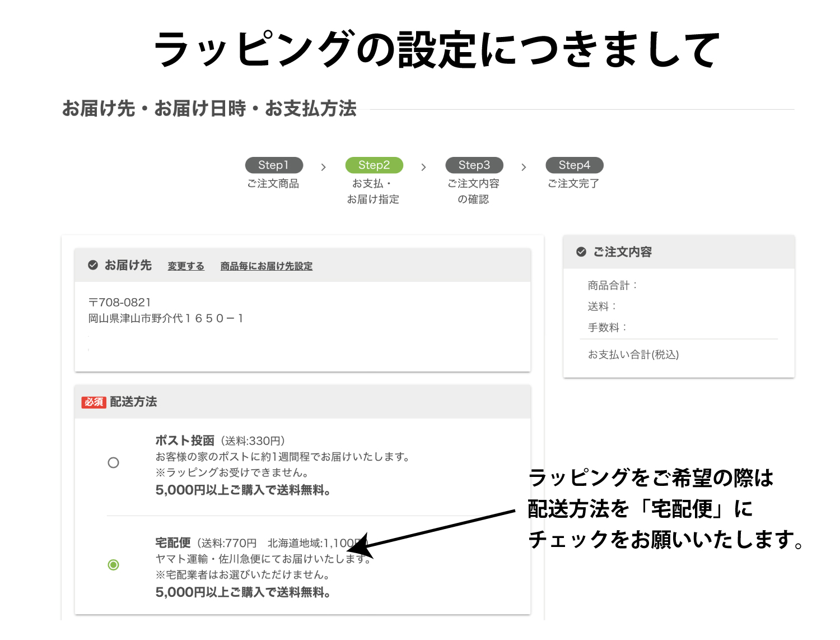Click the ご注文商品 step label
Viewport: 840px width, 640px height.
[x=273, y=184]
